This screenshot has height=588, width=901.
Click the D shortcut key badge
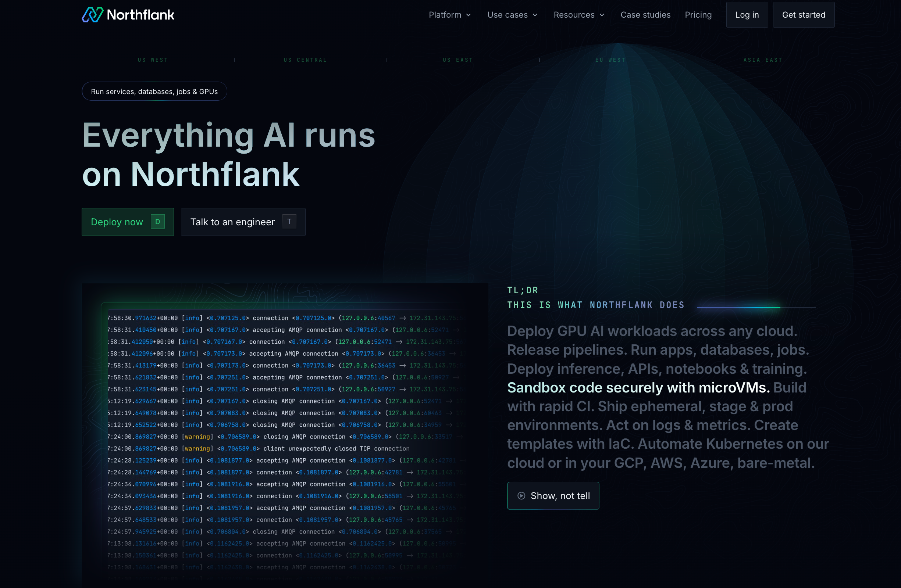click(157, 222)
